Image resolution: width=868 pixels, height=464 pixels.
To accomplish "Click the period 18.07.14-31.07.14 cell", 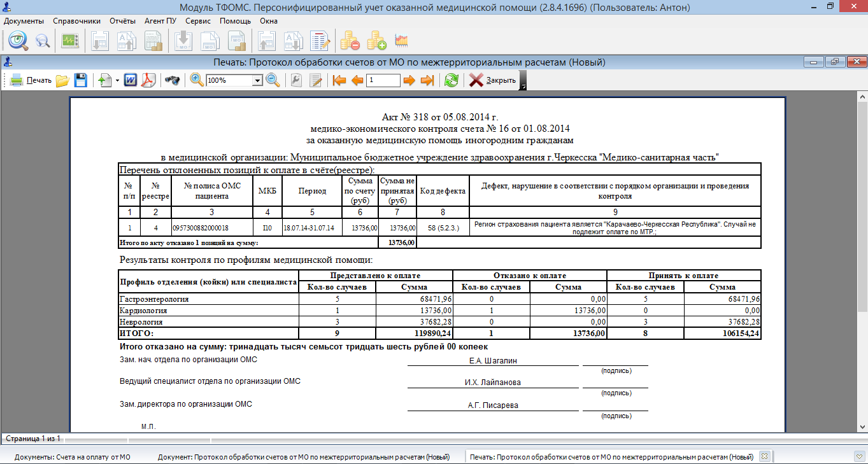I will tap(309, 227).
